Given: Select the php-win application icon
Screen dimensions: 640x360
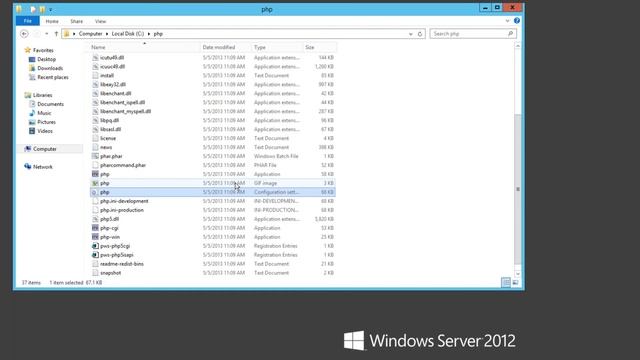Looking at the screenshot, I should (95, 237).
